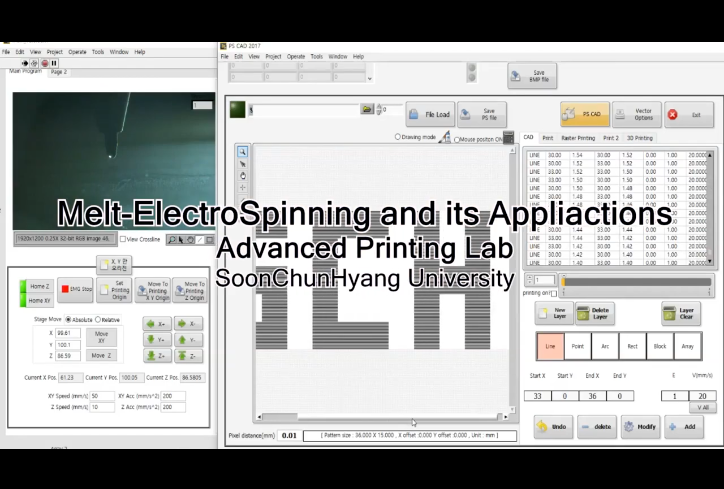Click the Move XY button
Image resolution: width=724 pixels, height=489 pixels.
[x=102, y=337]
